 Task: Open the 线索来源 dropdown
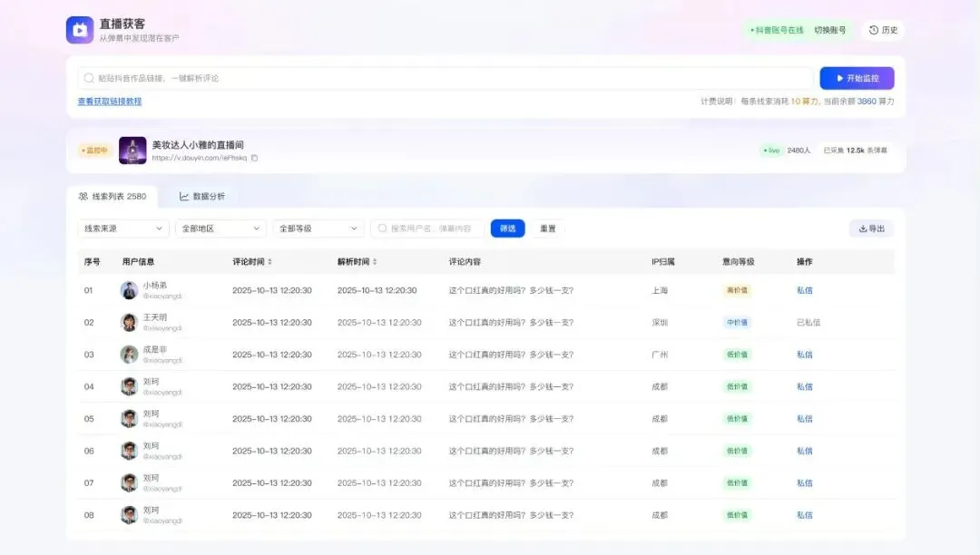pyautogui.click(x=122, y=228)
